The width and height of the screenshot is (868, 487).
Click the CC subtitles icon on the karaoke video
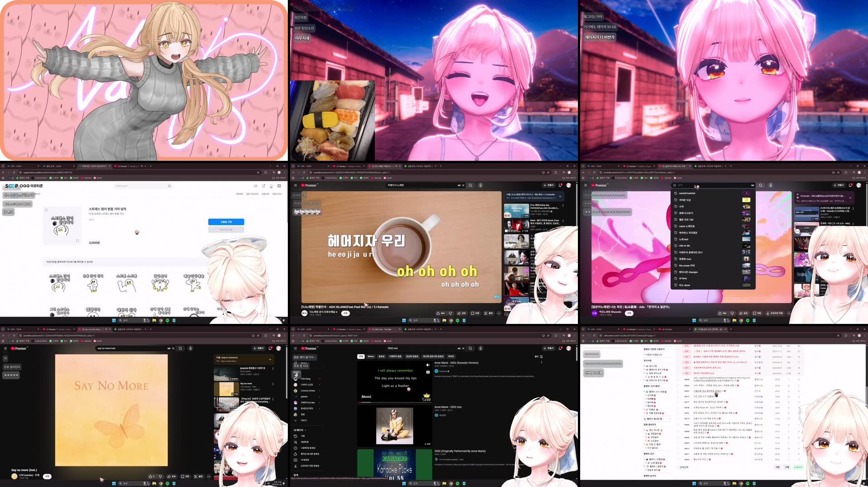pos(428,372)
